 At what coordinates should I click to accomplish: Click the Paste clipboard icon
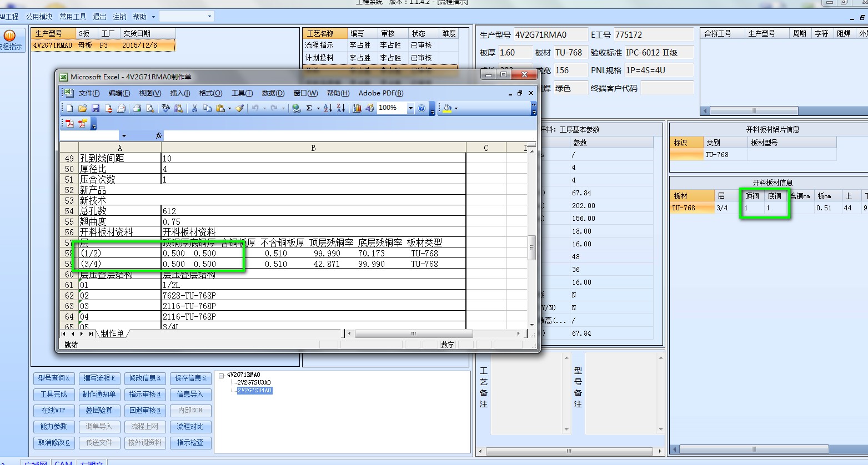[x=220, y=108]
